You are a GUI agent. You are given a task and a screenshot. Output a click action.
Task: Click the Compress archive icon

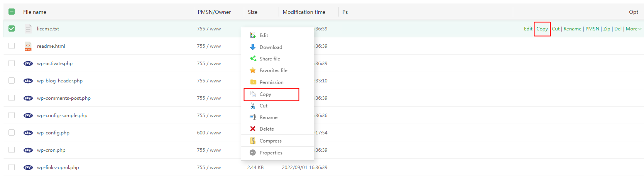[x=253, y=141]
